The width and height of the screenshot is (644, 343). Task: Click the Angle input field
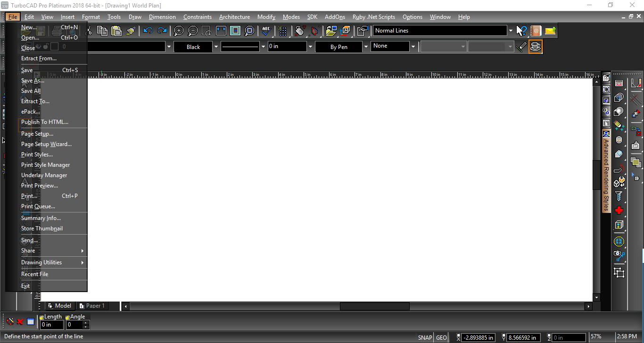pyautogui.click(x=74, y=325)
